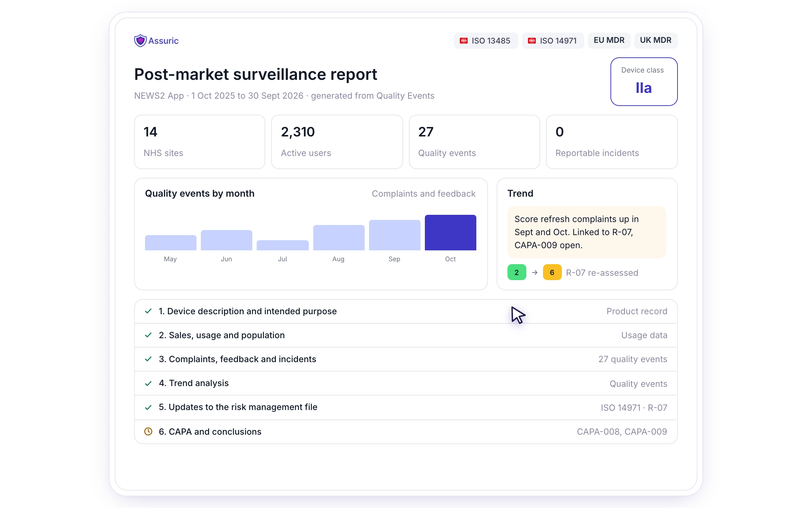Click the checkmark beside Trend analysis

[148, 383]
